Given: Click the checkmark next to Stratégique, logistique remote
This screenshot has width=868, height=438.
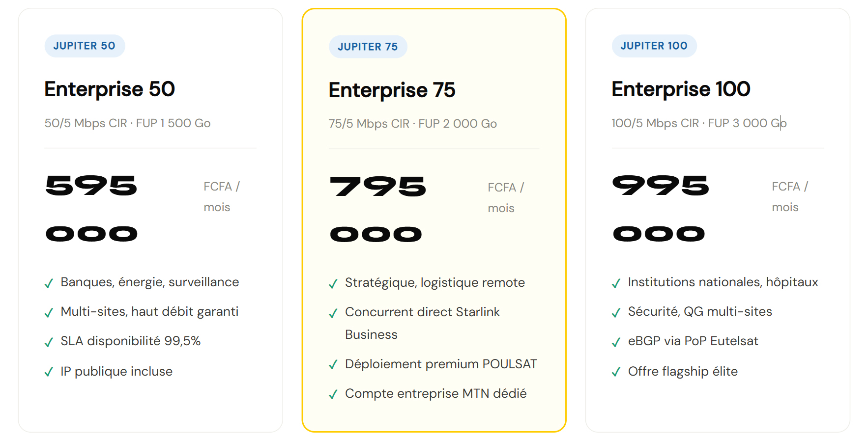Looking at the screenshot, I should coord(333,284).
